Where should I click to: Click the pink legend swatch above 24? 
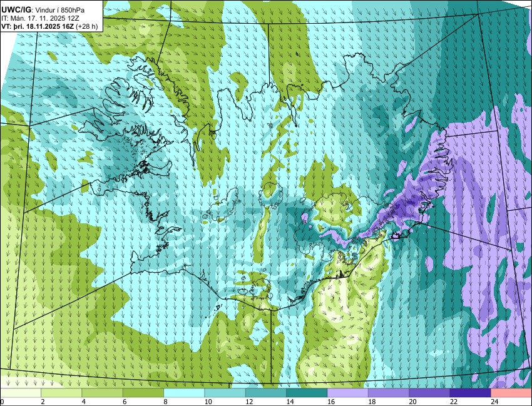(511, 393)
